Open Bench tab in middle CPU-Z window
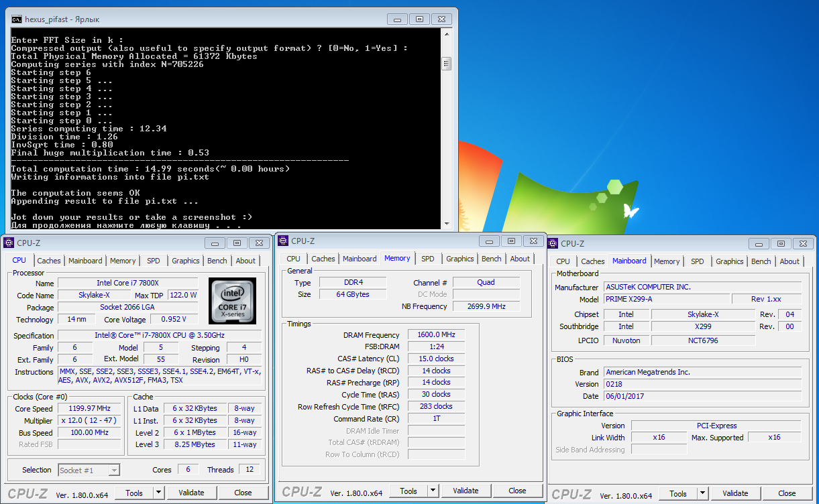The height and width of the screenshot is (504, 819). click(x=492, y=259)
